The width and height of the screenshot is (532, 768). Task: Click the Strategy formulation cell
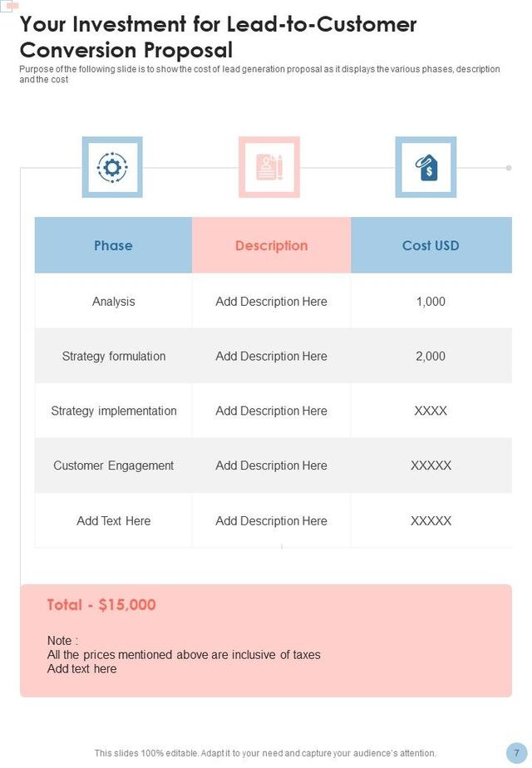[113, 356]
